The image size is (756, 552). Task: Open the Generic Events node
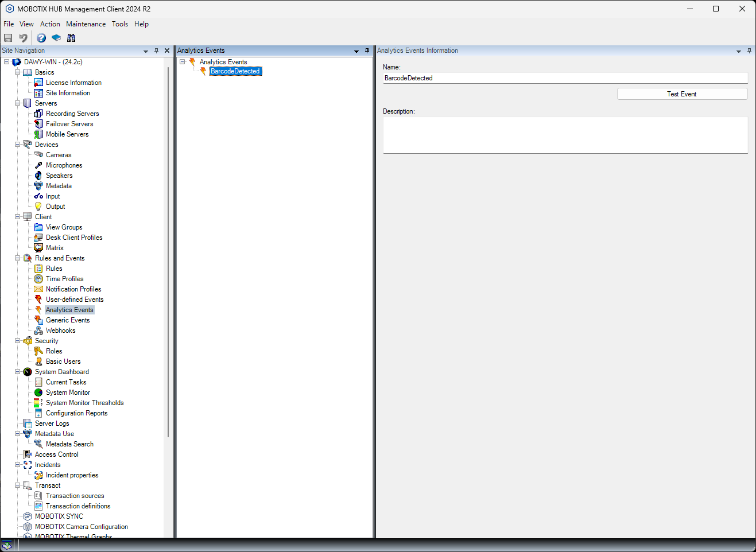[68, 320]
